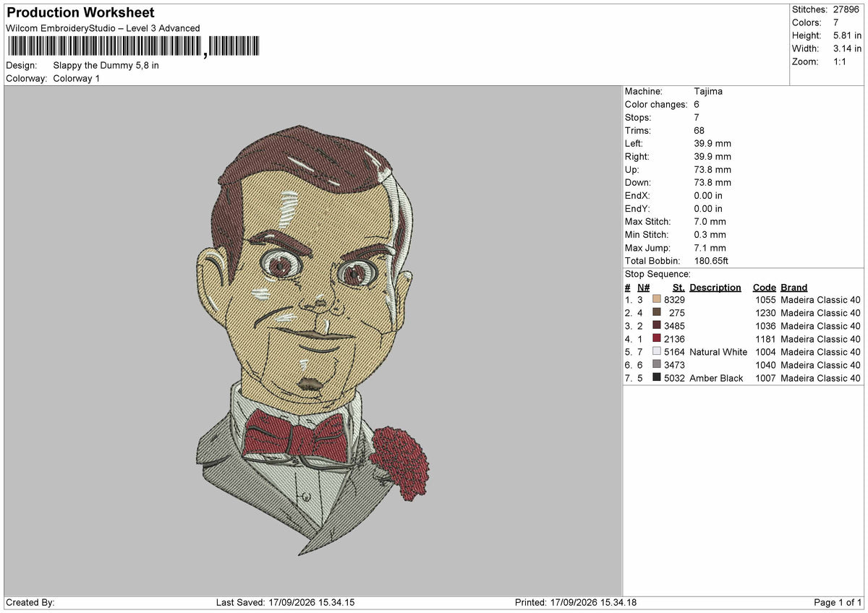Click the Trims value 68
The height and width of the screenshot is (613, 868).
click(699, 131)
